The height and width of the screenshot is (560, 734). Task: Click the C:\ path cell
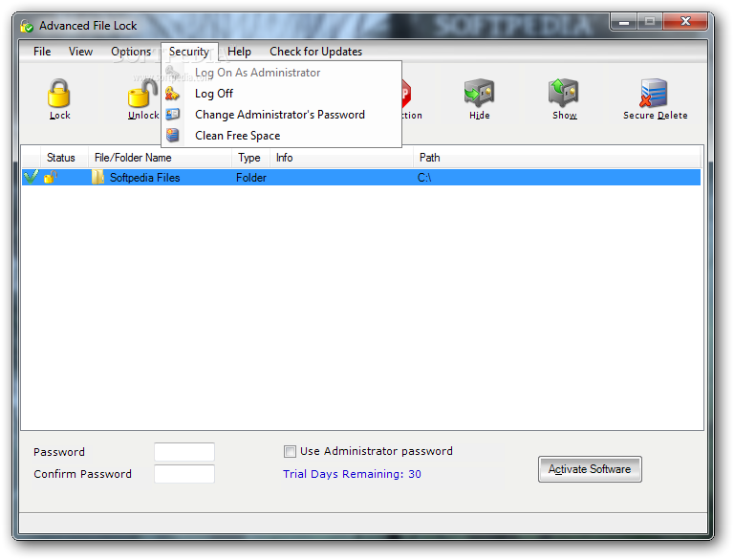tap(424, 178)
